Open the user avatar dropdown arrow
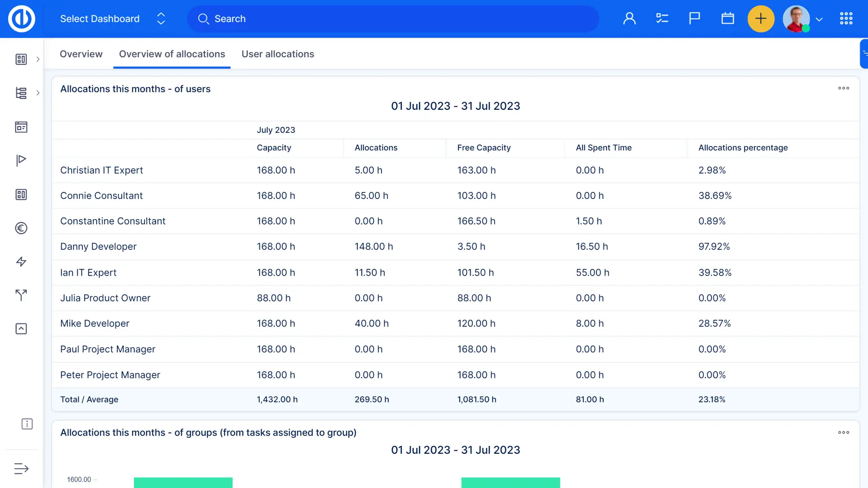This screenshot has width=868, height=488. click(x=819, y=19)
